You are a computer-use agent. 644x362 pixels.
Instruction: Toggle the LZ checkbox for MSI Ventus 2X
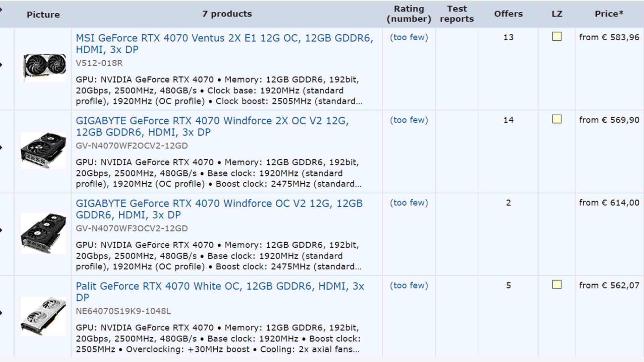point(557,36)
